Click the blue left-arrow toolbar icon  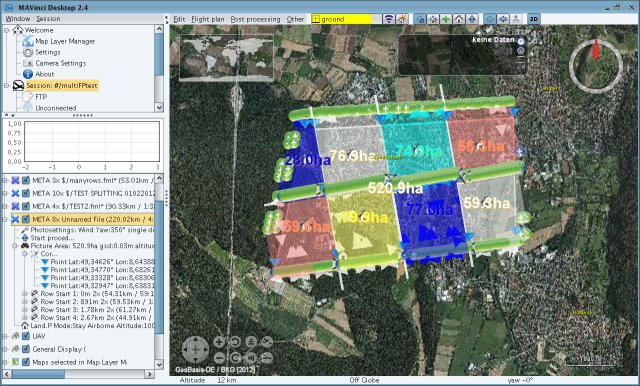coord(503,19)
